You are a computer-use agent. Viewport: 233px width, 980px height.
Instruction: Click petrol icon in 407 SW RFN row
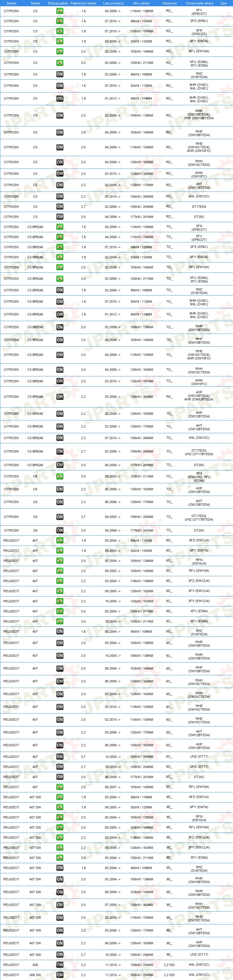(x=60, y=818)
